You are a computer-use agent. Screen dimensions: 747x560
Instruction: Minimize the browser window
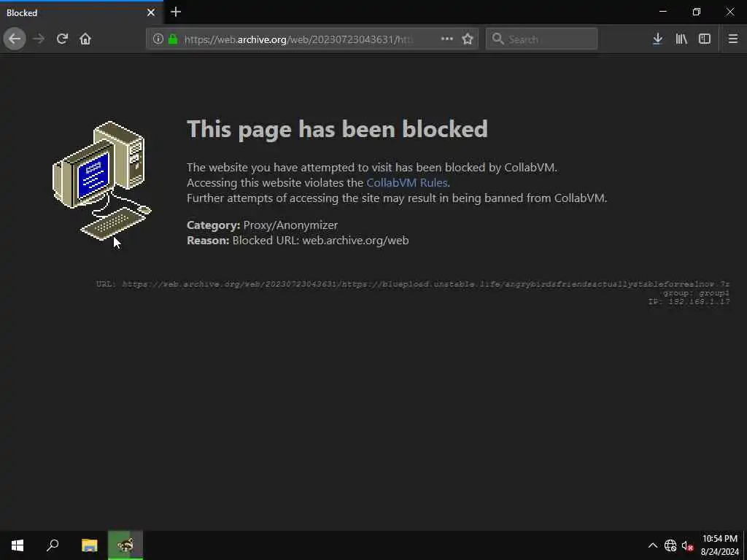pos(662,12)
